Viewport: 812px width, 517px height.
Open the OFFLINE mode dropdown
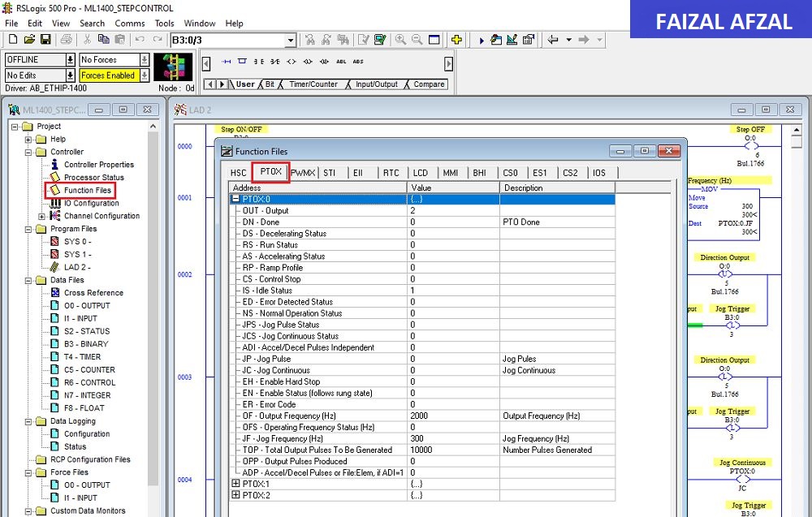(71, 59)
